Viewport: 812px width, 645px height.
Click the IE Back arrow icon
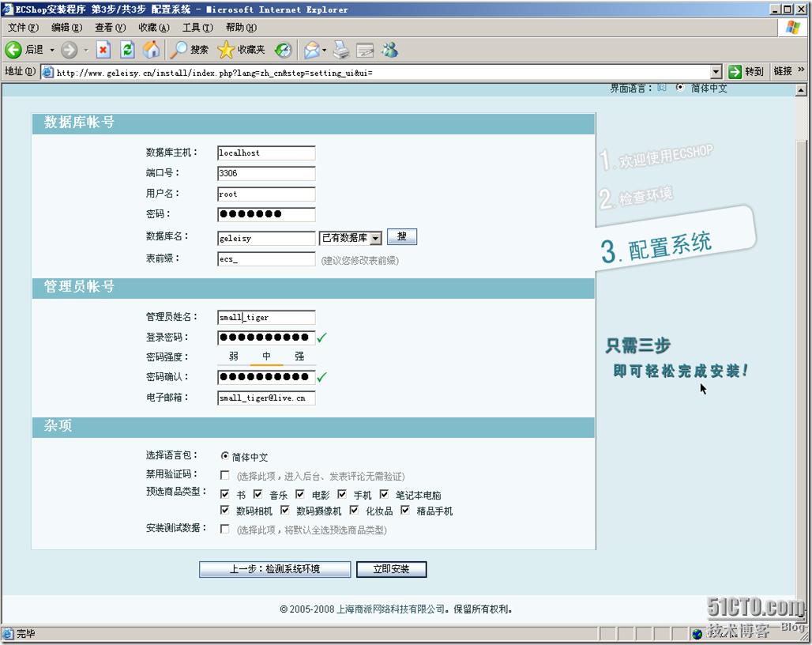tap(13, 50)
